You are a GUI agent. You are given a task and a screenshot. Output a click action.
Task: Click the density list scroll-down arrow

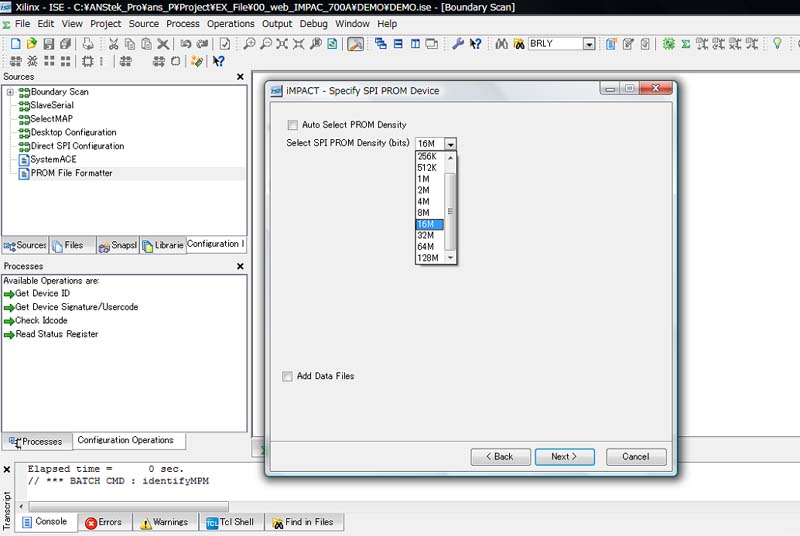pyautogui.click(x=450, y=258)
